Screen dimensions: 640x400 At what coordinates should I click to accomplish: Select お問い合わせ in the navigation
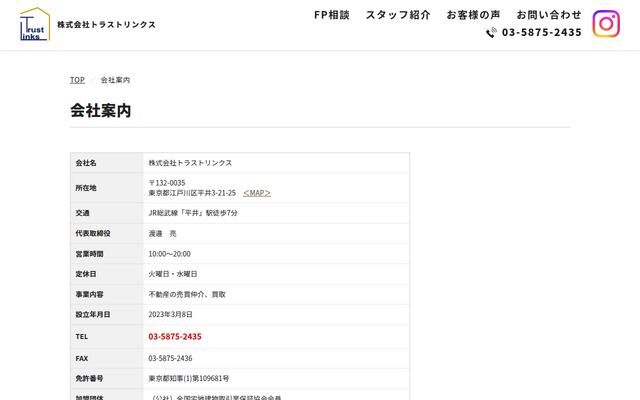[x=549, y=15]
